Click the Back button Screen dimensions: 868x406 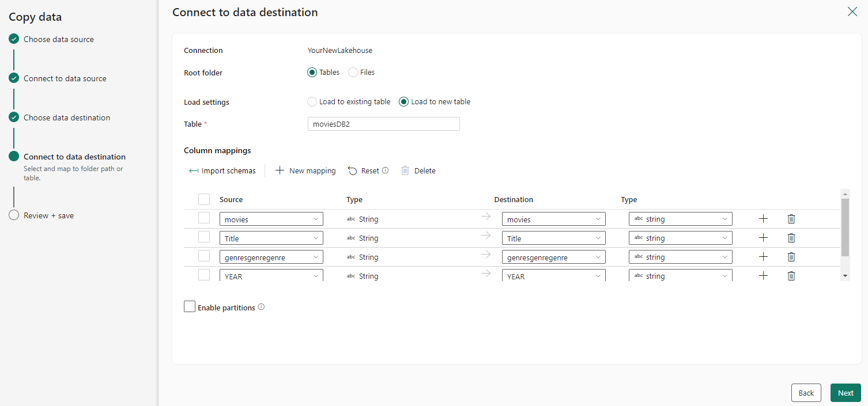[806, 393]
